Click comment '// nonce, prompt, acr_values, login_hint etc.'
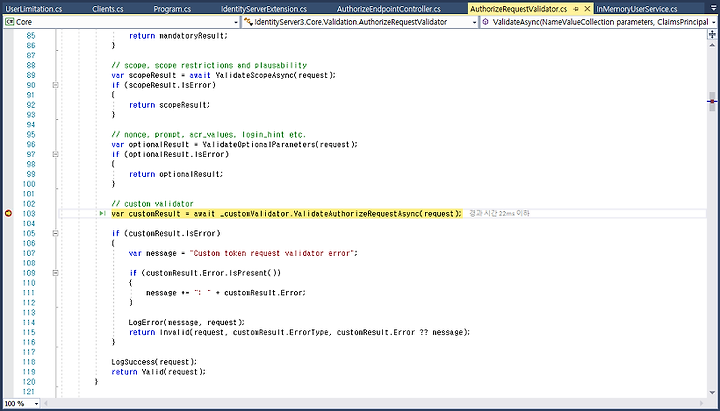This screenshot has width=720, height=411. (208, 135)
